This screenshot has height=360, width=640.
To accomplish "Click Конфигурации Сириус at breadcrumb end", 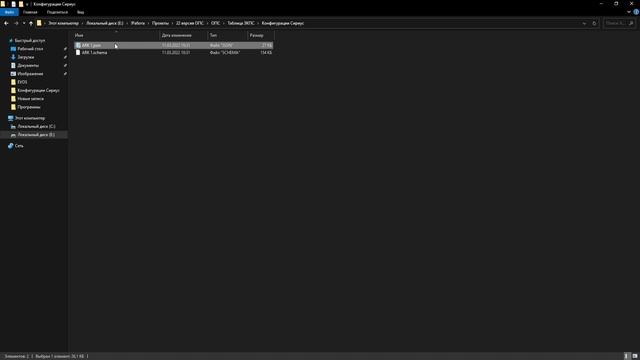I will [x=282, y=23].
